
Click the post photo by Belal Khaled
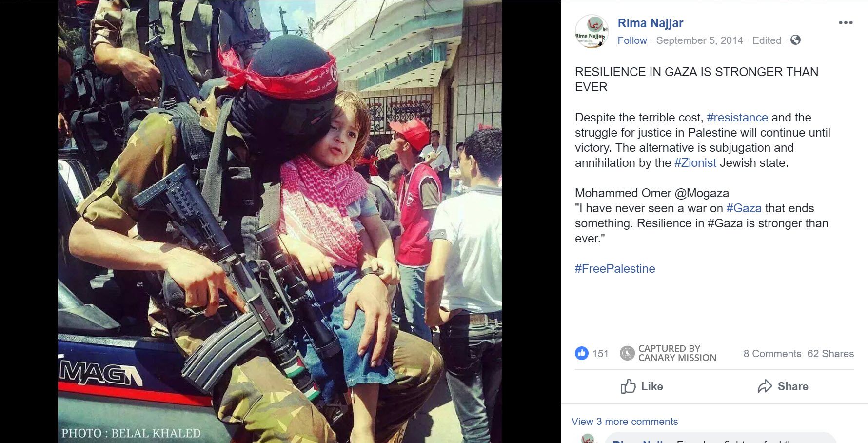pyautogui.click(x=280, y=221)
